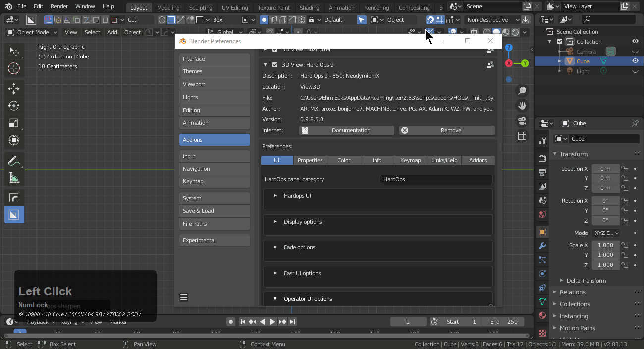Viewport: 644px width, 349px height.
Task: Click the pan hand viewport icon
Action: 522,106
